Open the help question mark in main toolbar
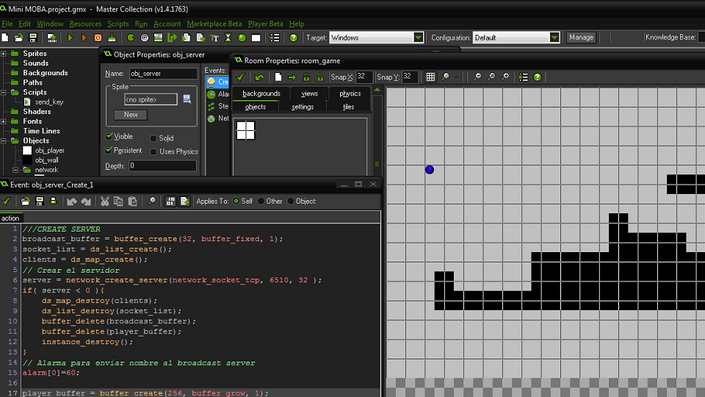This screenshot has height=397, width=705. tap(293, 38)
